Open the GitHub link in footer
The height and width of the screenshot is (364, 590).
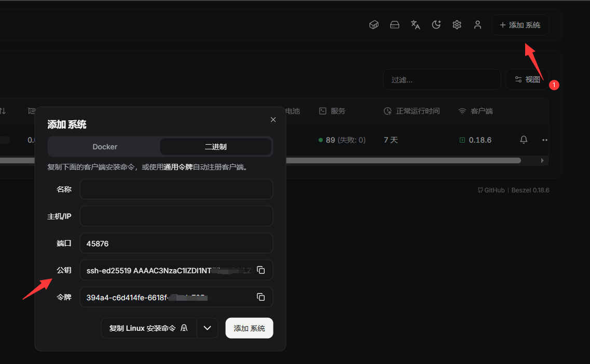click(x=491, y=190)
